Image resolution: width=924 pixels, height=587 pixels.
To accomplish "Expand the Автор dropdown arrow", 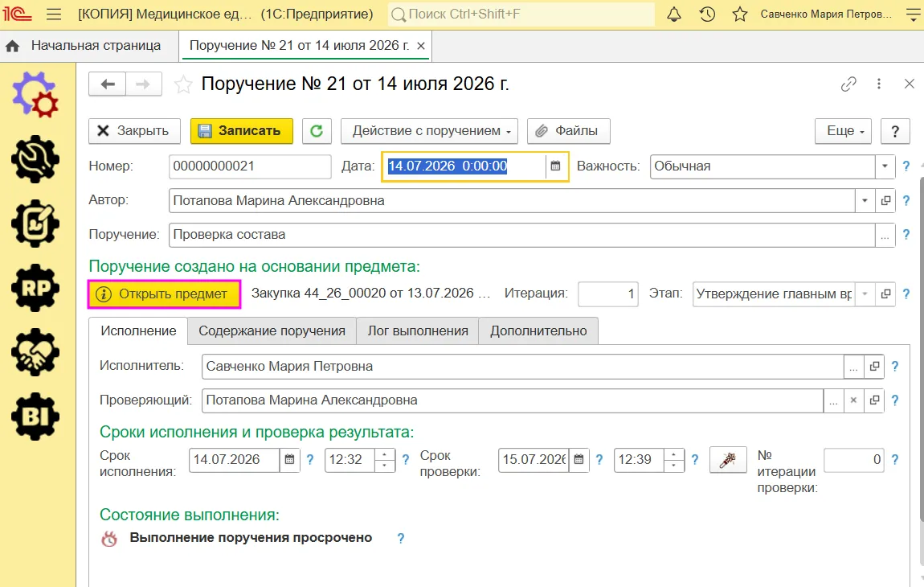I will (865, 200).
